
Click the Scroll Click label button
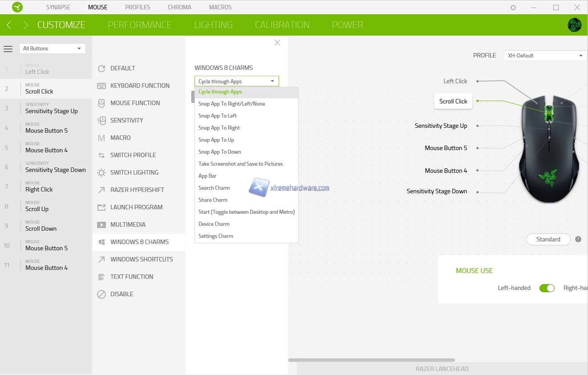[453, 101]
